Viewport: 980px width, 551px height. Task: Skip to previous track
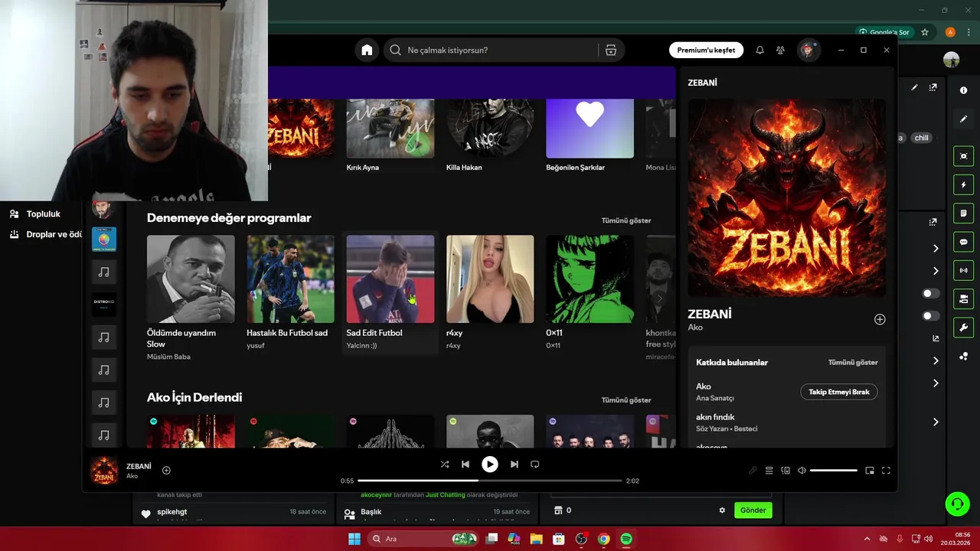pos(465,464)
